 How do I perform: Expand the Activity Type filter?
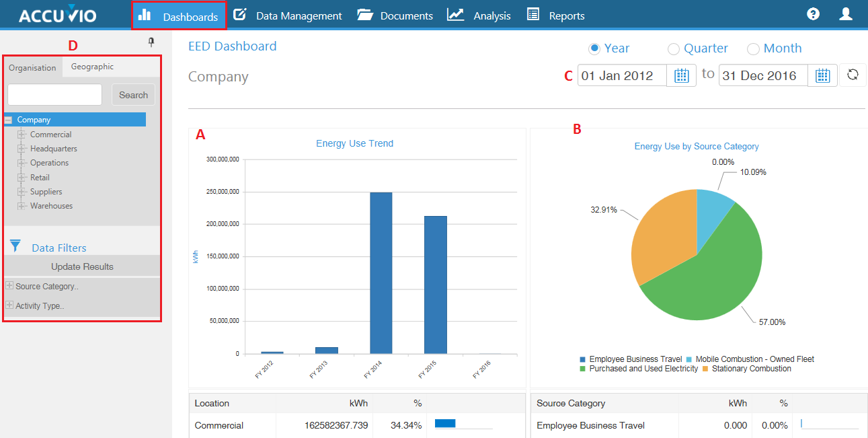(x=11, y=305)
